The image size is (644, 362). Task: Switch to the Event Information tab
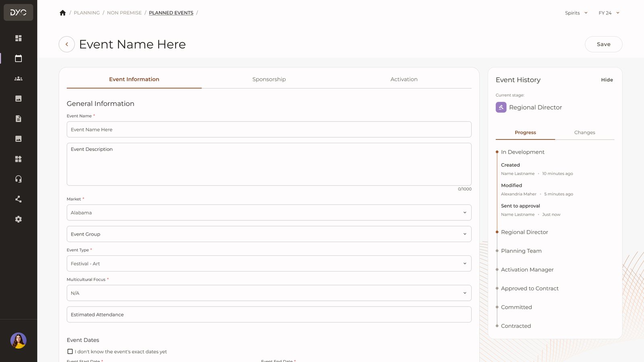click(x=134, y=79)
